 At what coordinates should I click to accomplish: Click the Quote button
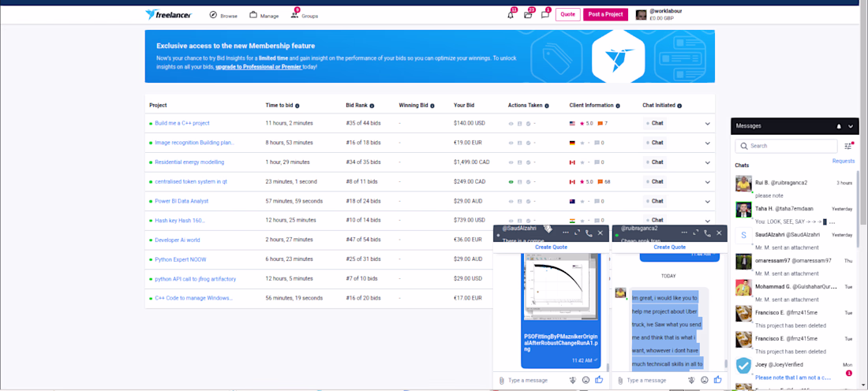tap(568, 14)
